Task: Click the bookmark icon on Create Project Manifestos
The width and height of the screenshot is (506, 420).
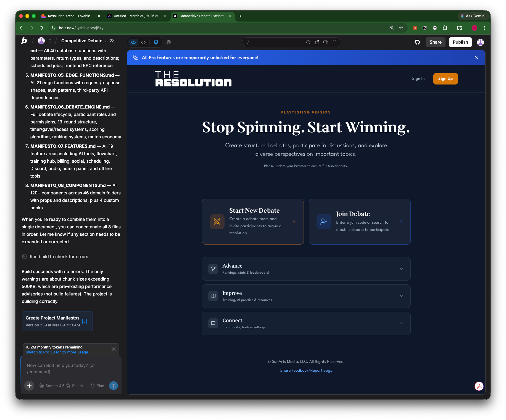Action: click(85, 321)
